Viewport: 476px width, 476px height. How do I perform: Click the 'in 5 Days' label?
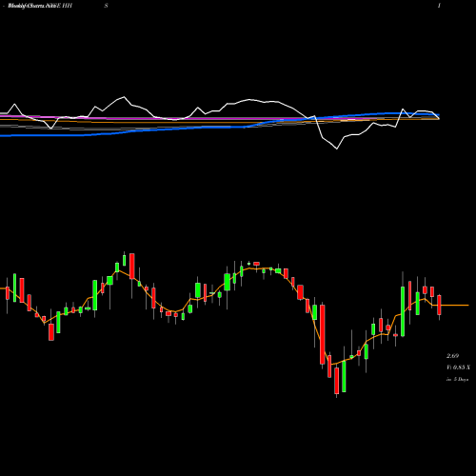457,379
